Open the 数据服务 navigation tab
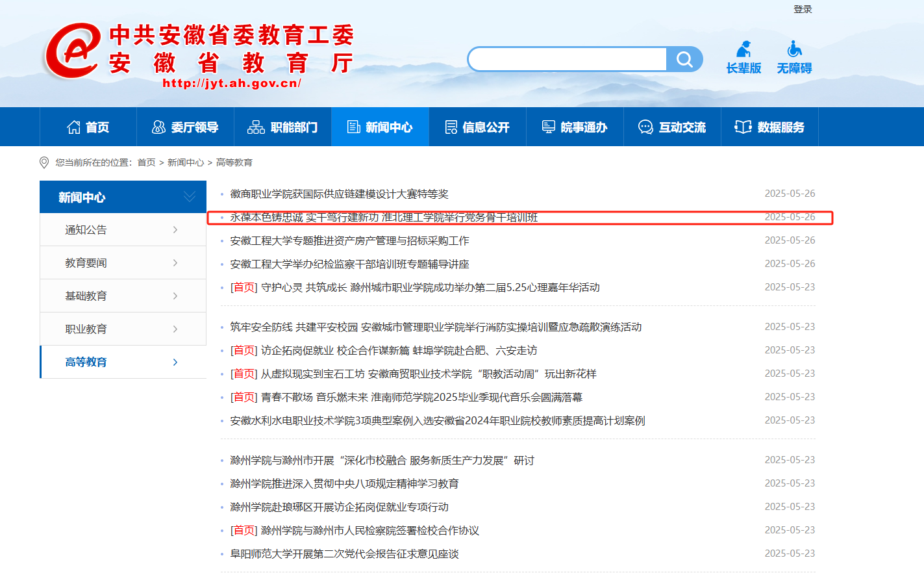 [769, 127]
